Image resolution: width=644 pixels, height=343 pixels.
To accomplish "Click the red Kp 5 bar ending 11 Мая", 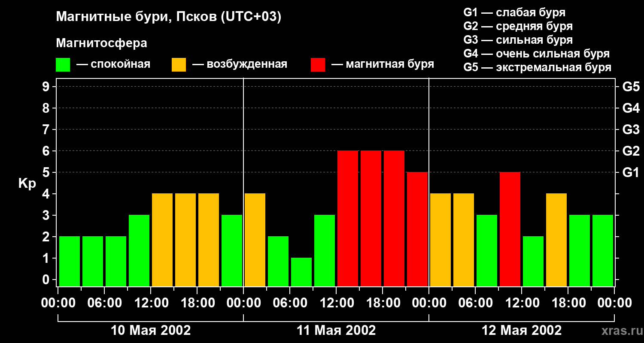I will pyautogui.click(x=417, y=229).
